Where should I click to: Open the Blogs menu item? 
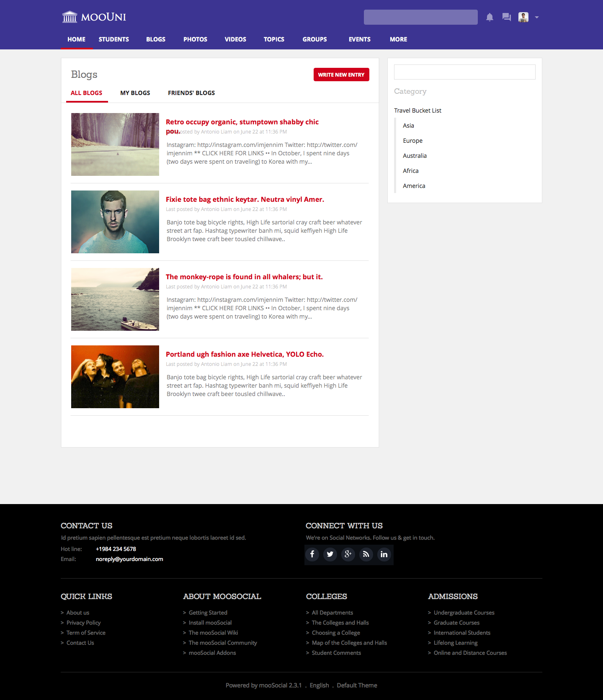(x=156, y=39)
